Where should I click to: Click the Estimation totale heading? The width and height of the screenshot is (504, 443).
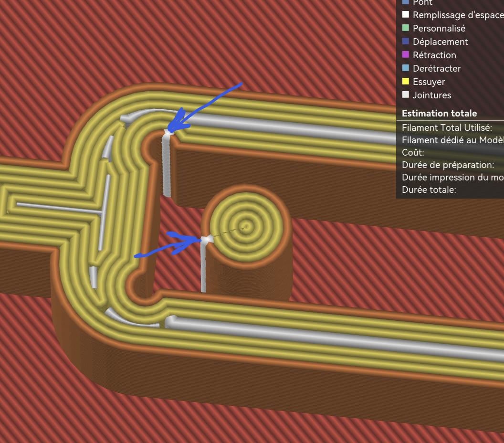[439, 113]
